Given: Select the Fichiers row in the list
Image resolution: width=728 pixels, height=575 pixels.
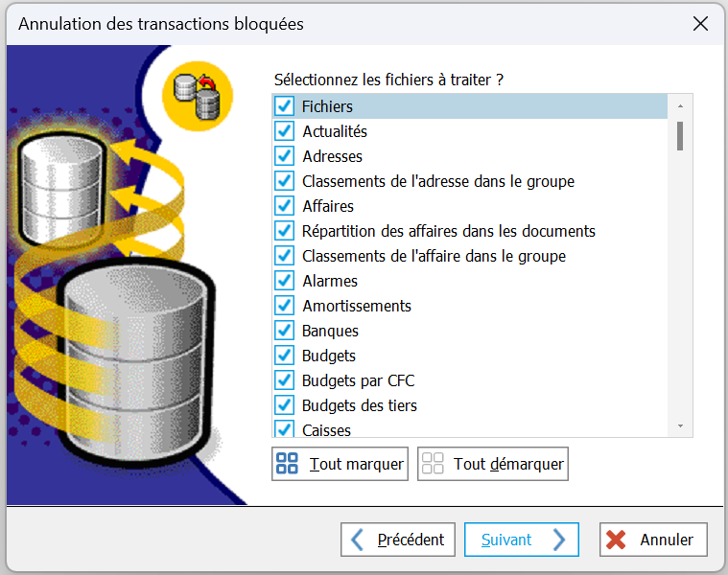Looking at the screenshot, I should 328,106.
